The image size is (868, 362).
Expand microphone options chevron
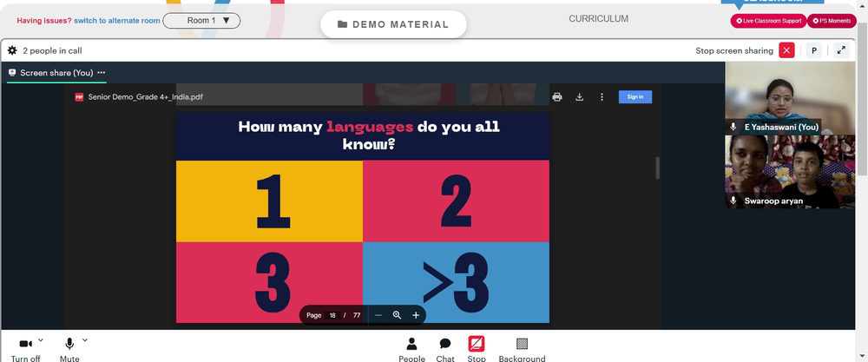pyautogui.click(x=85, y=339)
